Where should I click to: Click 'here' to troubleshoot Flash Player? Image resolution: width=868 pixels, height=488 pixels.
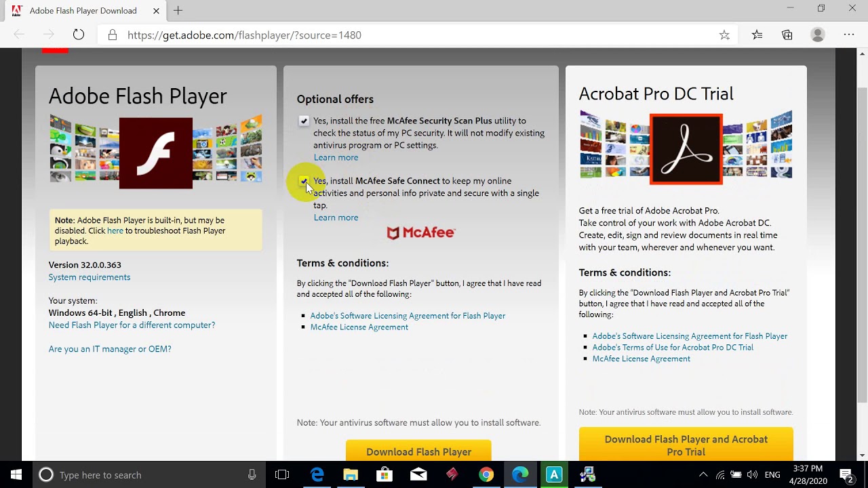[115, 230]
